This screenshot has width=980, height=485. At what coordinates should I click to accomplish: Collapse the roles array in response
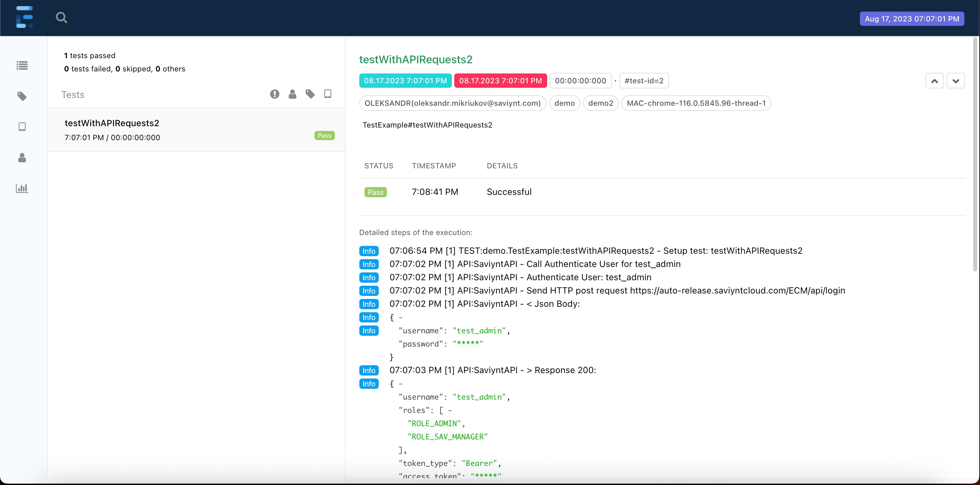point(450,410)
